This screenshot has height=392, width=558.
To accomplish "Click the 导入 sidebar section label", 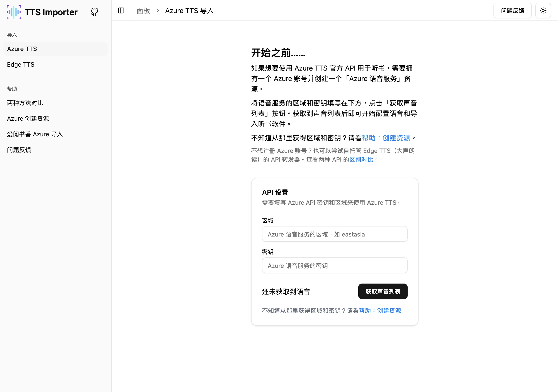I will coord(12,35).
